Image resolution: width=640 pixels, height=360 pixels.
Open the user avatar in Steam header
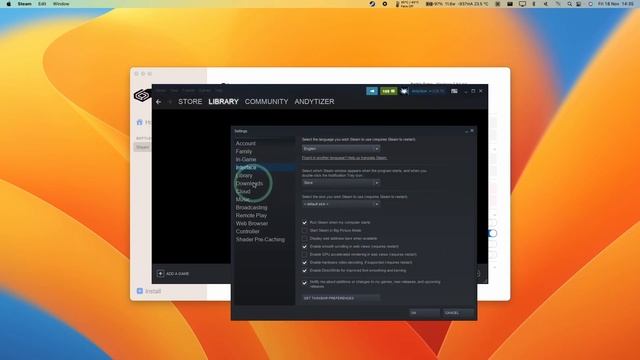404,91
